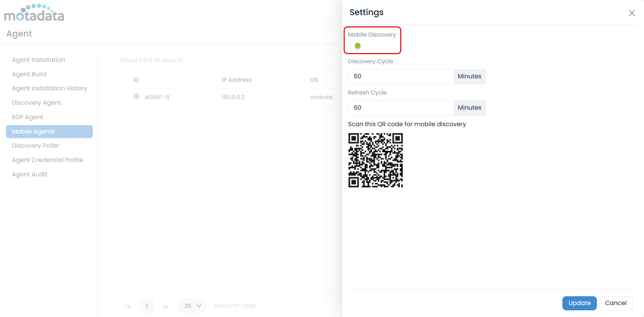Viewport: 644px width, 317px height.
Task: Go to last page pagination arrow
Action: coord(166,306)
